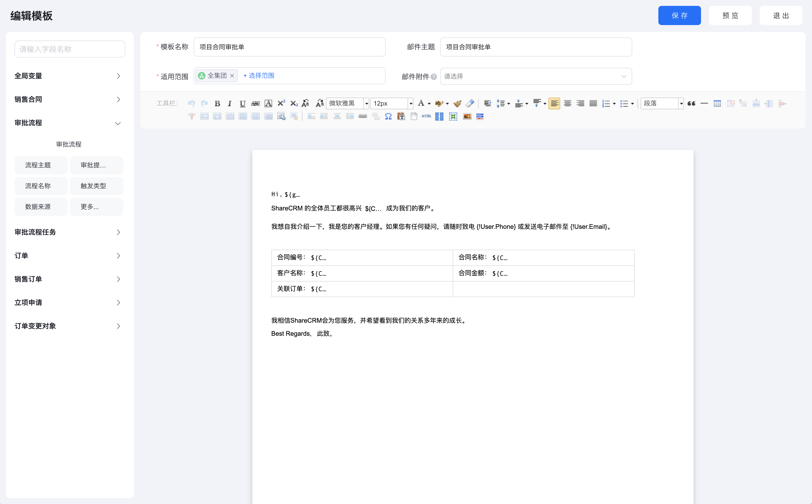Click the strikethrough ABC icon

point(255,104)
